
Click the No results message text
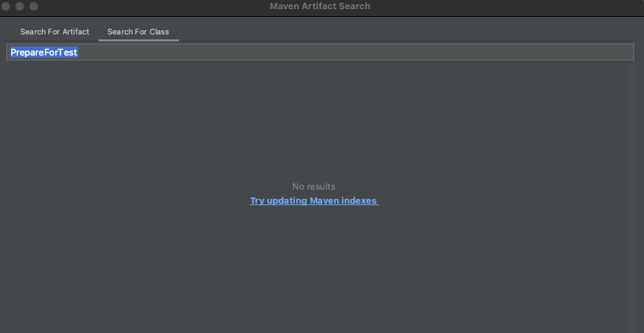pos(314,186)
